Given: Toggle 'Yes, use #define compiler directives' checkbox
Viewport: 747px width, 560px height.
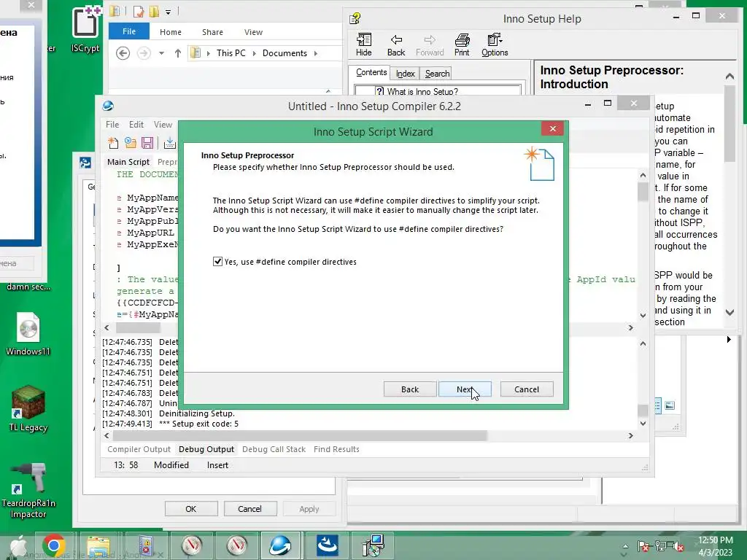Looking at the screenshot, I should 217,262.
